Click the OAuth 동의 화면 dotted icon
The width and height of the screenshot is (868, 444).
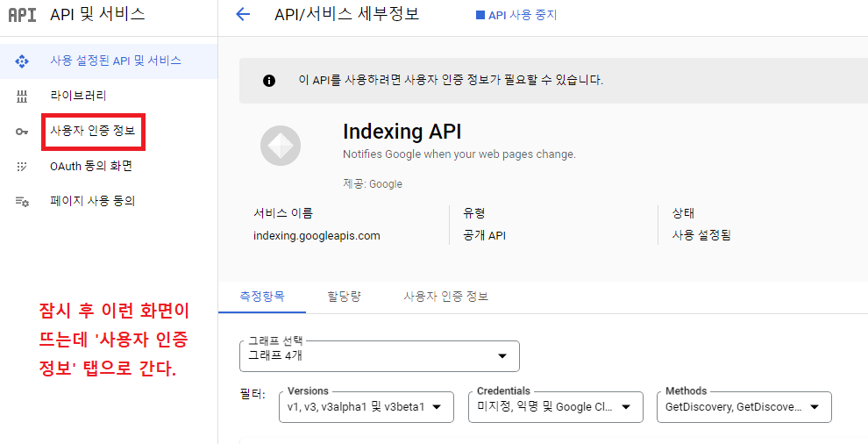[x=22, y=167]
